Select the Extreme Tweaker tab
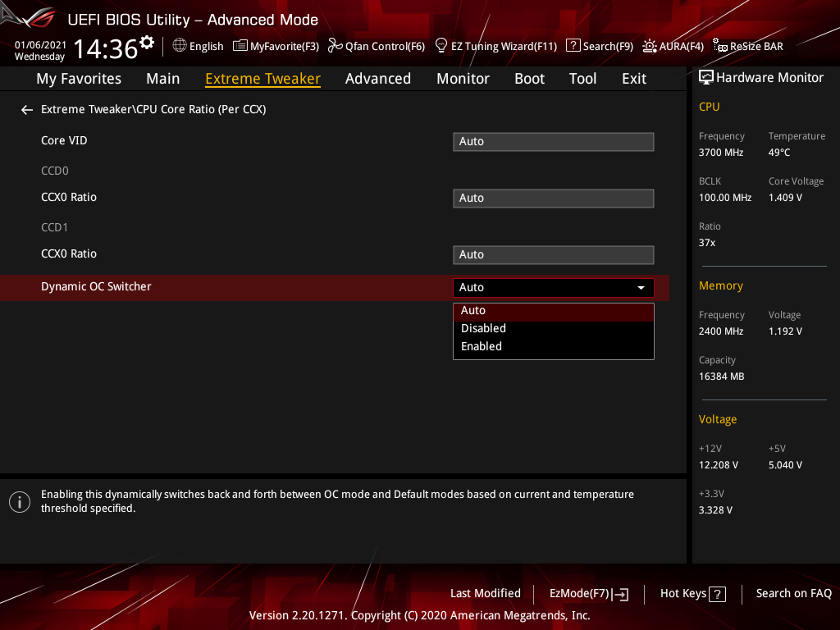Viewport: 840px width, 630px height. pyautogui.click(x=263, y=79)
